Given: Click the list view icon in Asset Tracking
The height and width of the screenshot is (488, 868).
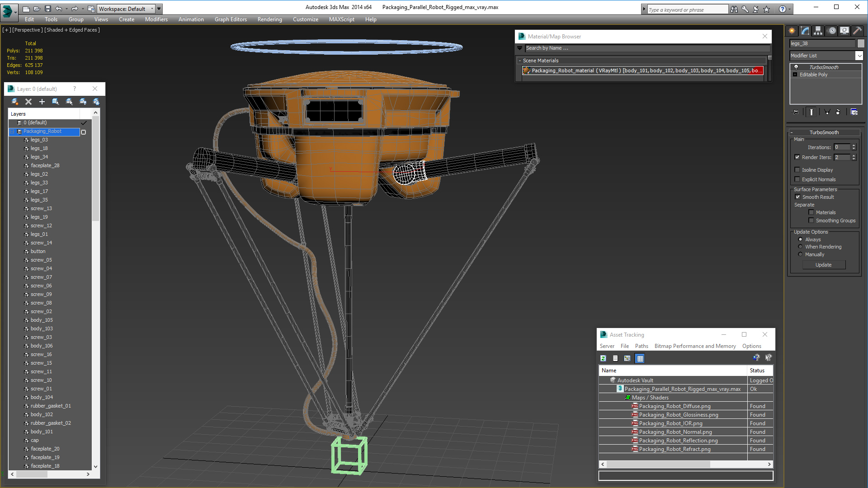Looking at the screenshot, I should (x=615, y=358).
